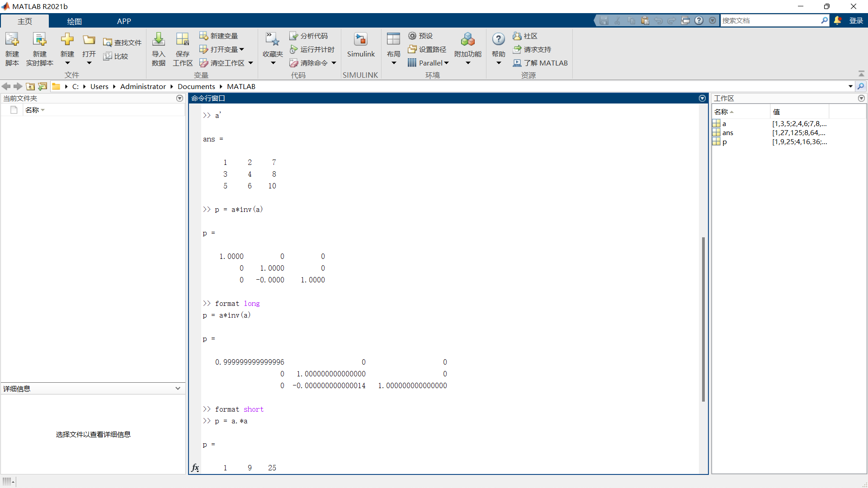Click the search icon in address bar
Image resolution: width=868 pixels, height=488 pixels.
coord(861,86)
